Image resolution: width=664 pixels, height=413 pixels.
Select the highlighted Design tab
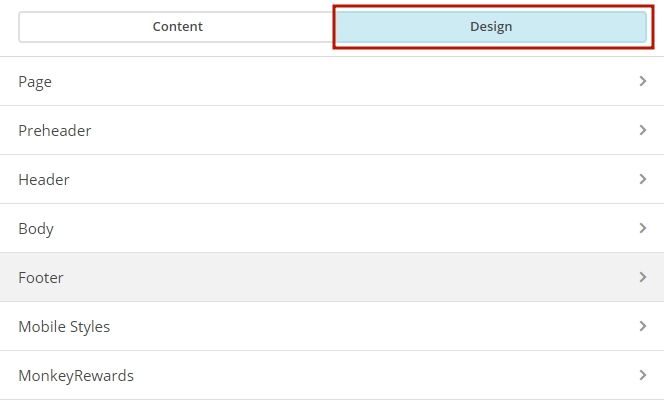[491, 27]
